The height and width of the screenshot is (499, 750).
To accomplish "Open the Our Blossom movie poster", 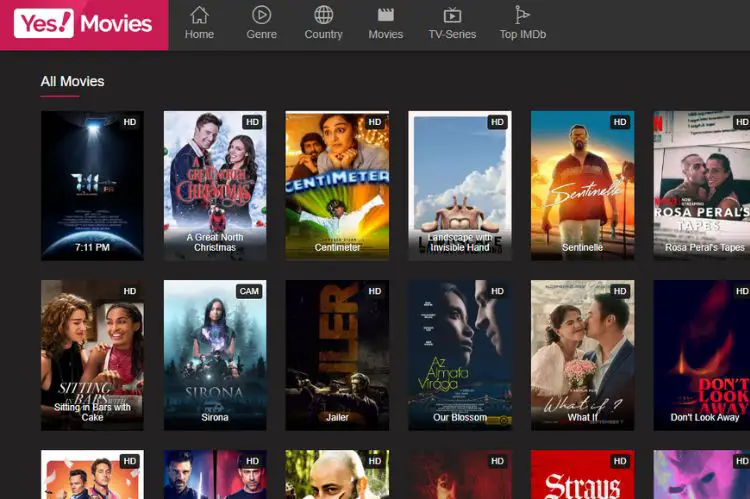I will [x=460, y=355].
